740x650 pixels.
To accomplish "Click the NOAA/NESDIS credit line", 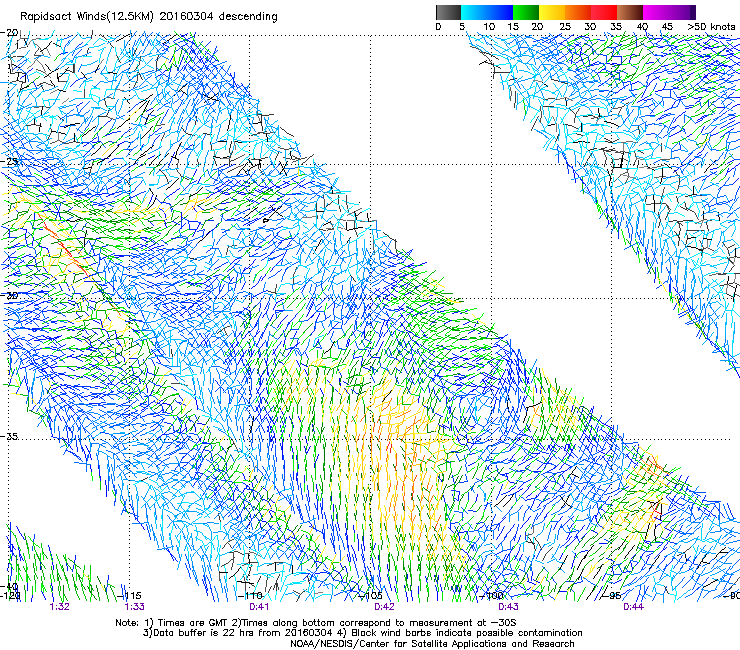I will coord(432,644).
